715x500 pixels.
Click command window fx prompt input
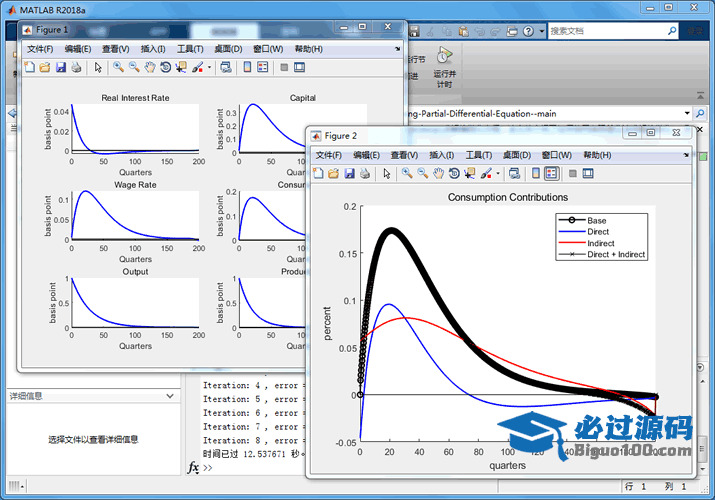(255, 467)
